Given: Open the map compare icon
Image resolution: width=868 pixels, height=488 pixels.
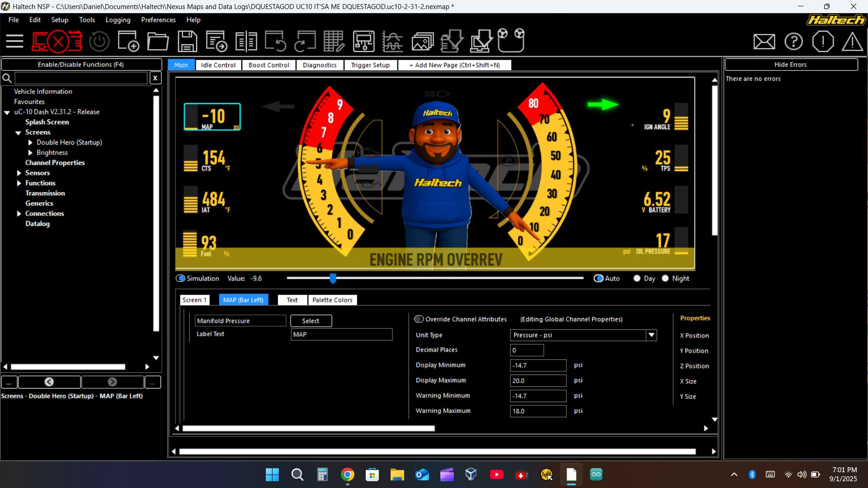Looking at the screenshot, I should point(246,42).
